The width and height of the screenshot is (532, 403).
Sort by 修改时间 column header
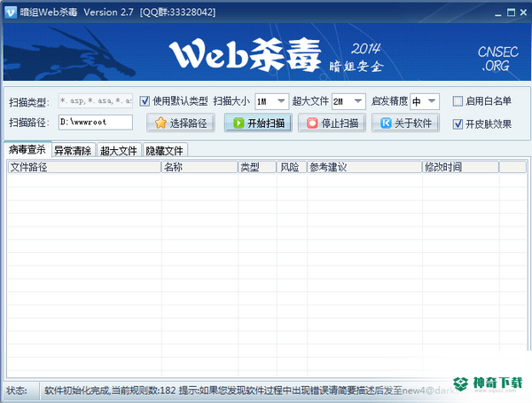coord(461,167)
